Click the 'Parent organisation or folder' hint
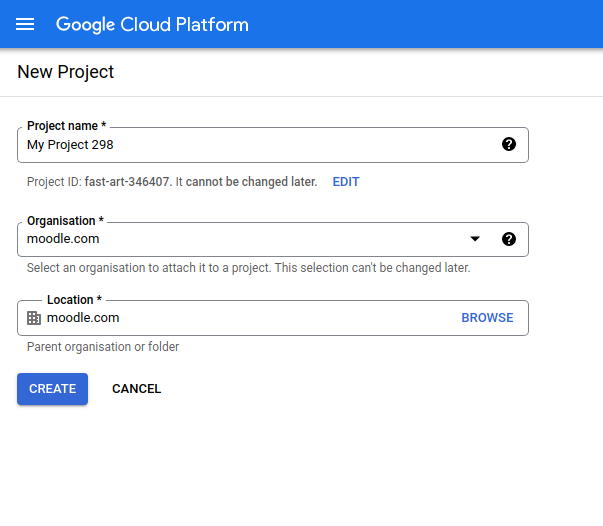 (x=103, y=347)
